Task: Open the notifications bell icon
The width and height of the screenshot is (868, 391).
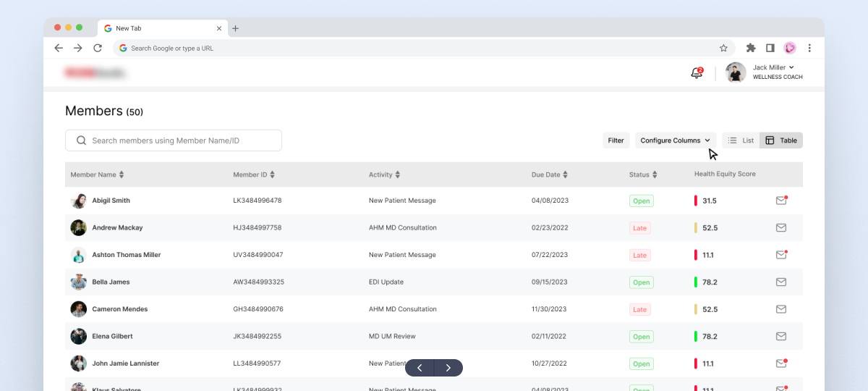Action: pyautogui.click(x=697, y=73)
